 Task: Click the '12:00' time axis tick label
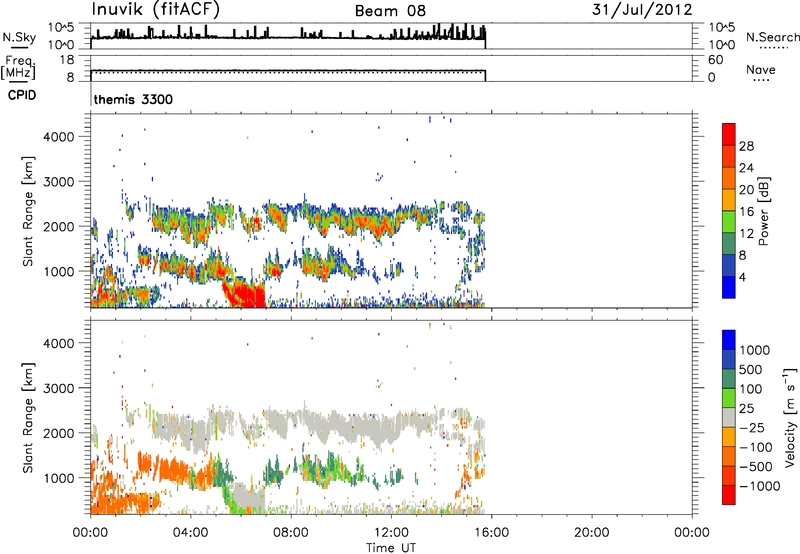click(x=391, y=533)
